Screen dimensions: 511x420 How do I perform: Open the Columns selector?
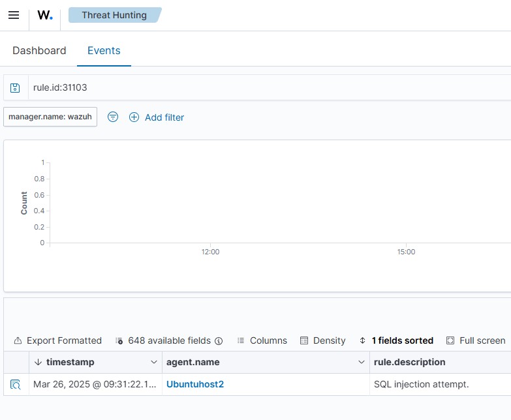[268, 340]
